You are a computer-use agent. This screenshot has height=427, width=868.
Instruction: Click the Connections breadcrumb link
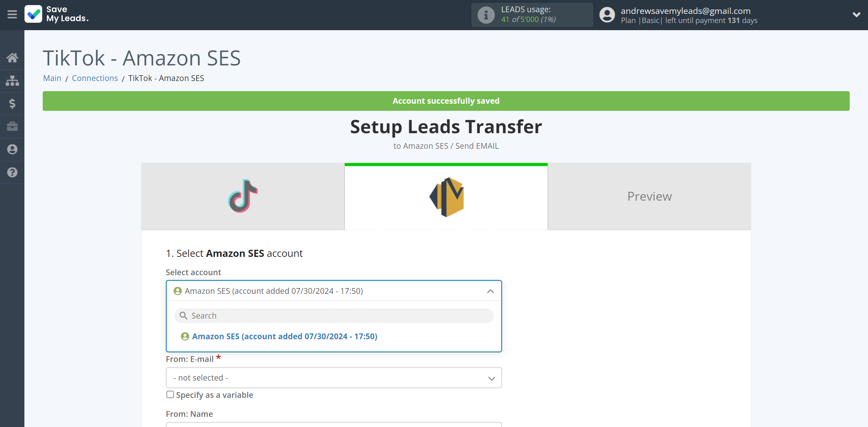(95, 77)
